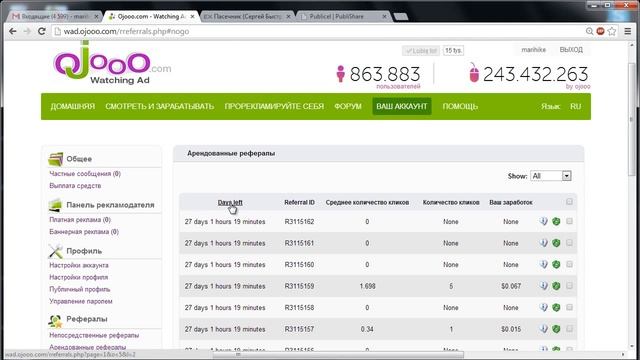Click info icon for referral R3115158
Viewport: 640px width, 360px height.
pyautogui.click(x=543, y=307)
